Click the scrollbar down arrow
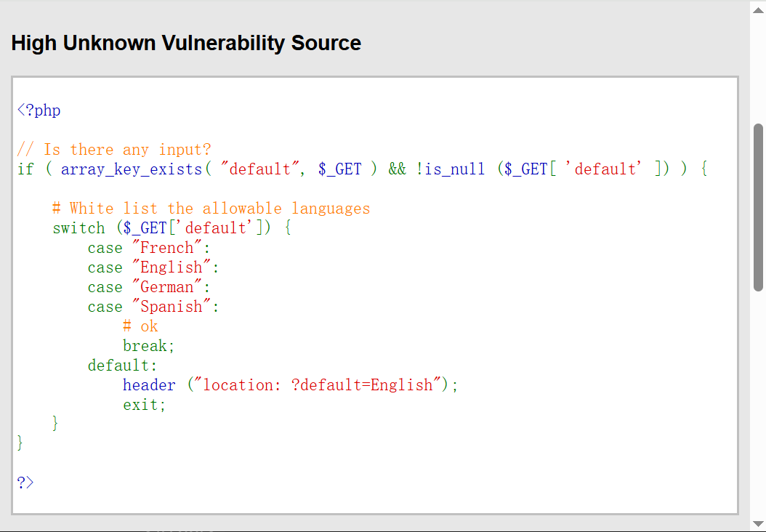Image resolution: width=766 pixels, height=532 pixels. (x=758, y=524)
